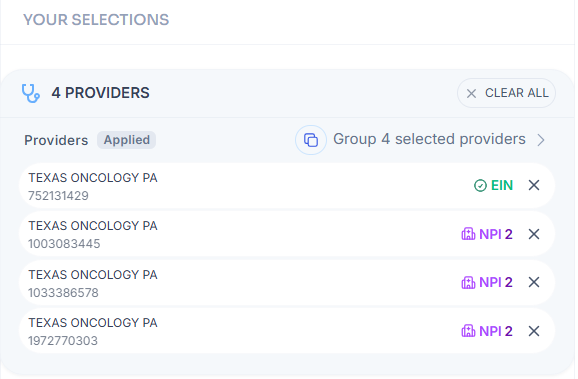578x379 pixels.
Task: Select the Texas Oncology PA 1972770303 entry
Action: 287,331
